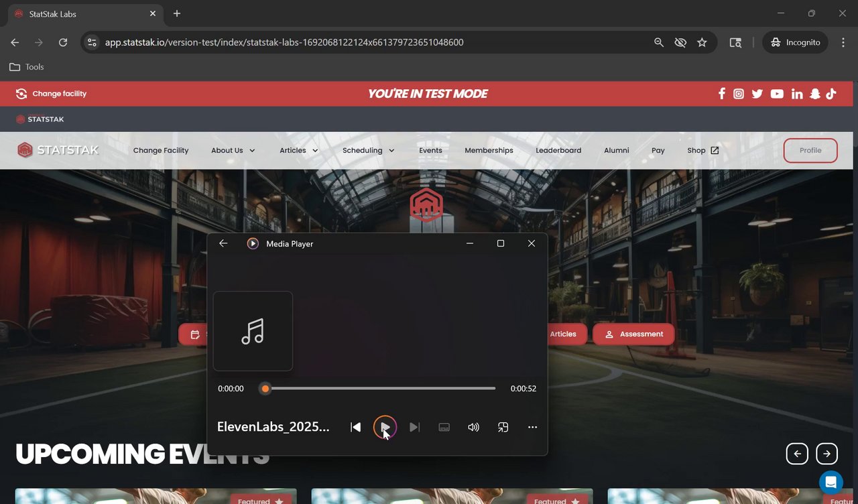Click third-party cookies eye icon
Image resolution: width=858 pixels, height=504 pixels.
pos(680,42)
